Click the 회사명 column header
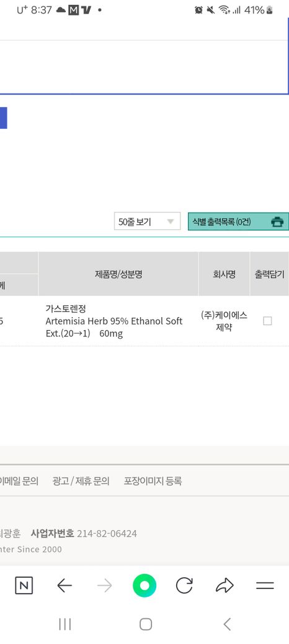 click(224, 274)
